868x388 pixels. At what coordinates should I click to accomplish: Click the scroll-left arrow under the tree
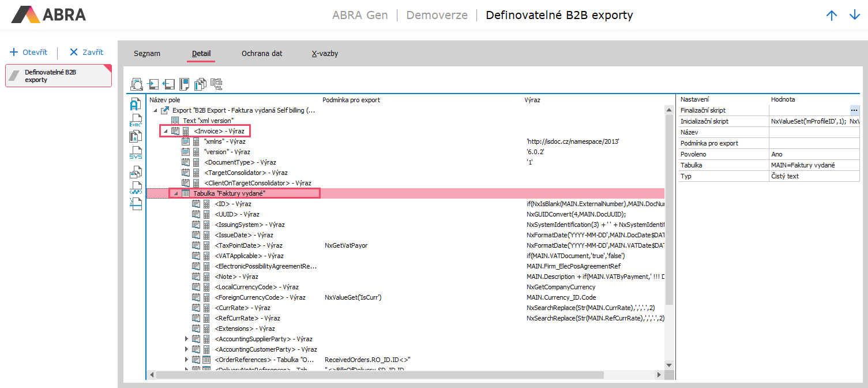pos(152,375)
